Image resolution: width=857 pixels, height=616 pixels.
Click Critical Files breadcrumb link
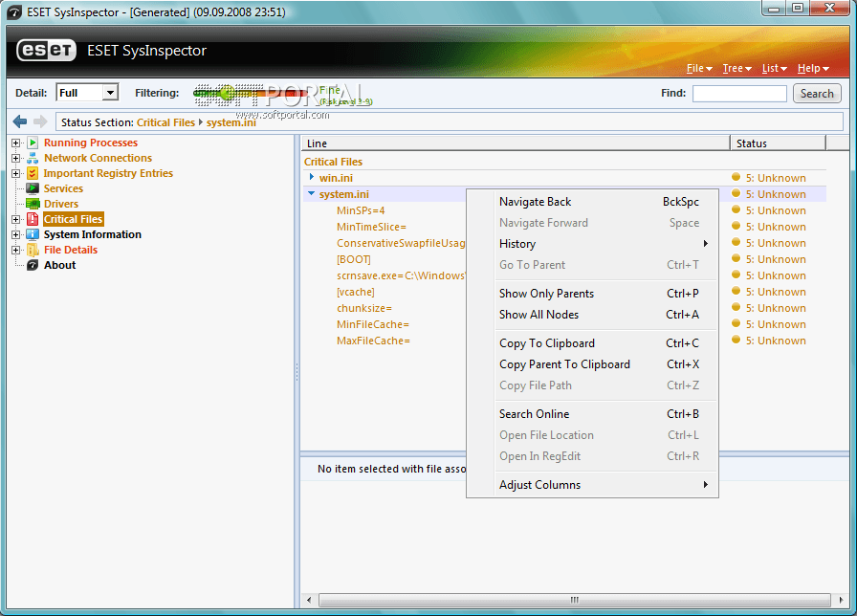point(165,122)
